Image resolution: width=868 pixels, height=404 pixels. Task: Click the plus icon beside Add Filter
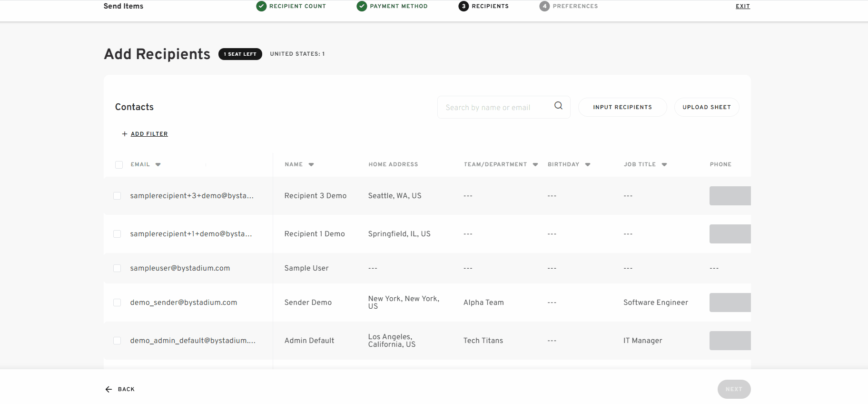click(x=125, y=134)
